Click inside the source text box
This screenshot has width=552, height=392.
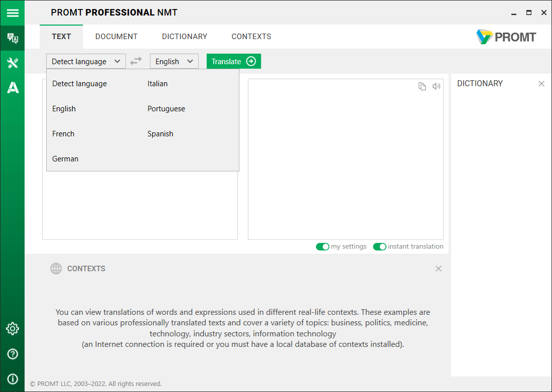tap(140, 206)
